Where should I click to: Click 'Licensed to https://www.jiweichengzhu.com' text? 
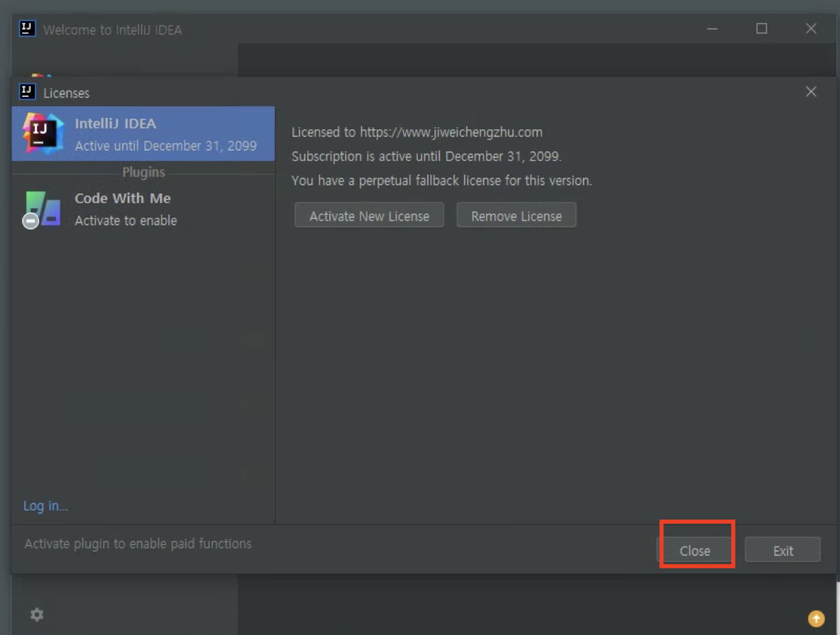point(417,132)
